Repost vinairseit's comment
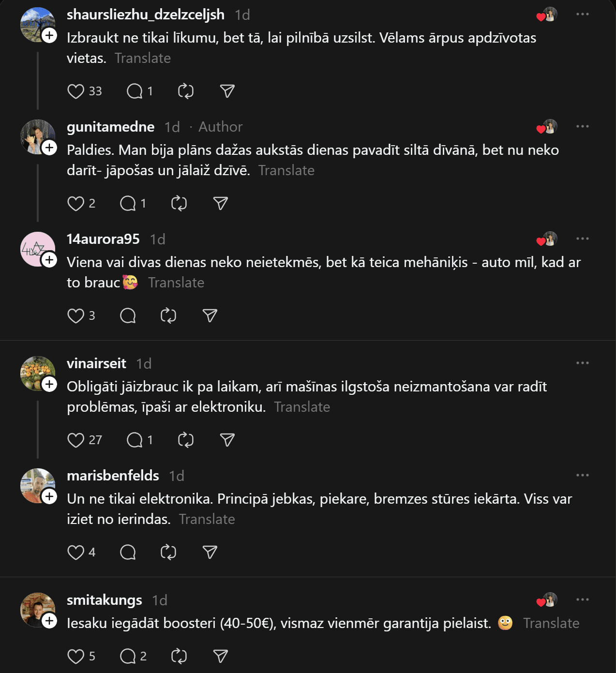This screenshot has height=673, width=616. [x=186, y=440]
